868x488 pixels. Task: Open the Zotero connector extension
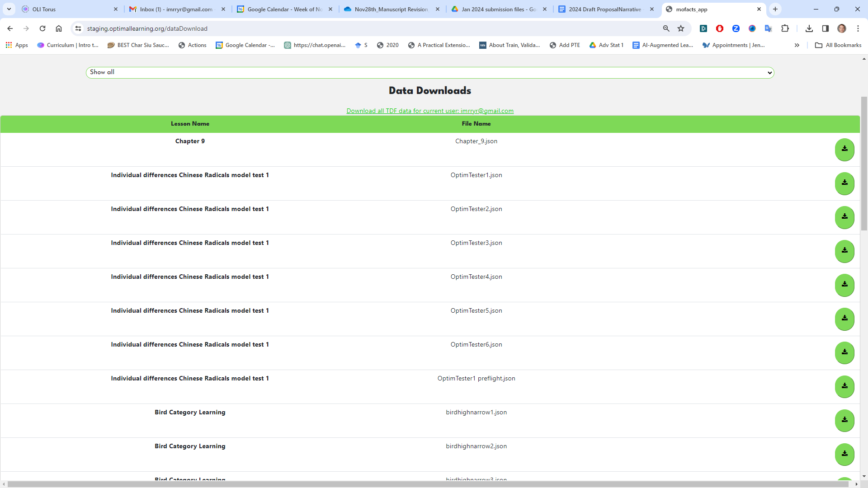click(x=736, y=28)
